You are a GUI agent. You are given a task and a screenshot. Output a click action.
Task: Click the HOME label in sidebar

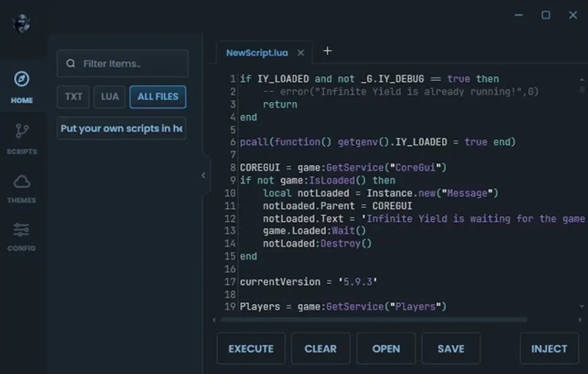22,101
